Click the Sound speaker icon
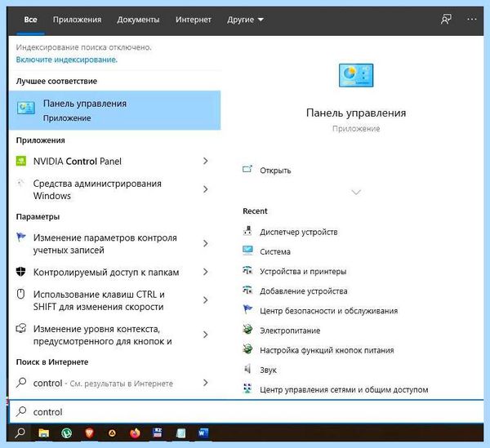The height and width of the screenshot is (448, 490). [247, 369]
